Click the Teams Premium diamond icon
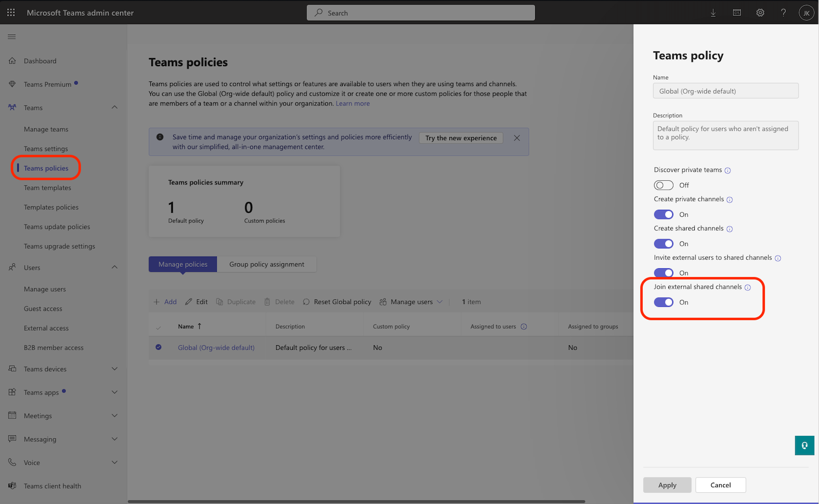 [12, 84]
